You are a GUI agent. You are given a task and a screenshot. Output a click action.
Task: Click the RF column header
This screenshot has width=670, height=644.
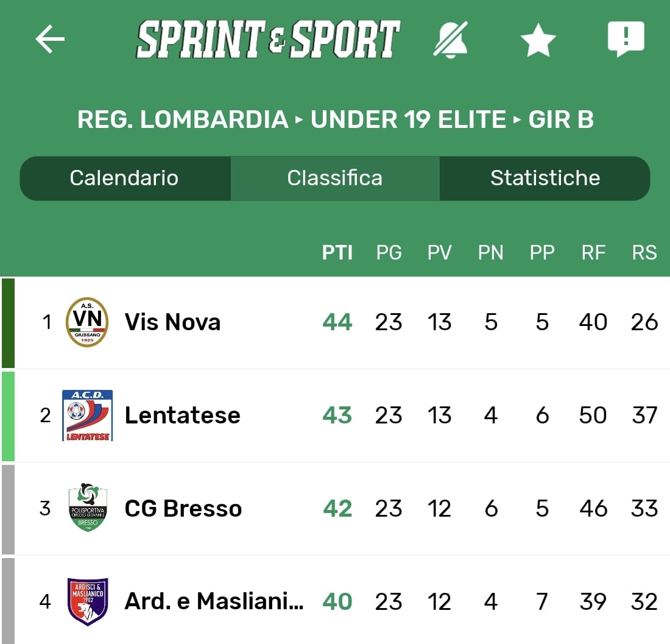point(593,252)
